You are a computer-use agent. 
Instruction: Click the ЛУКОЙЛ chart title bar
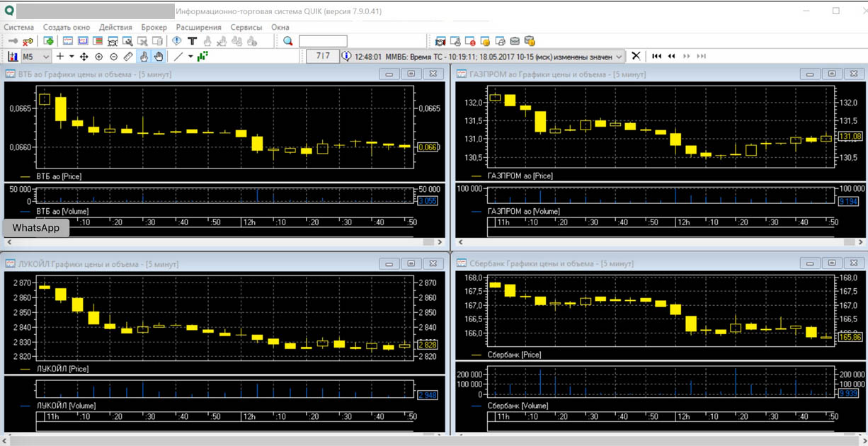(224, 263)
